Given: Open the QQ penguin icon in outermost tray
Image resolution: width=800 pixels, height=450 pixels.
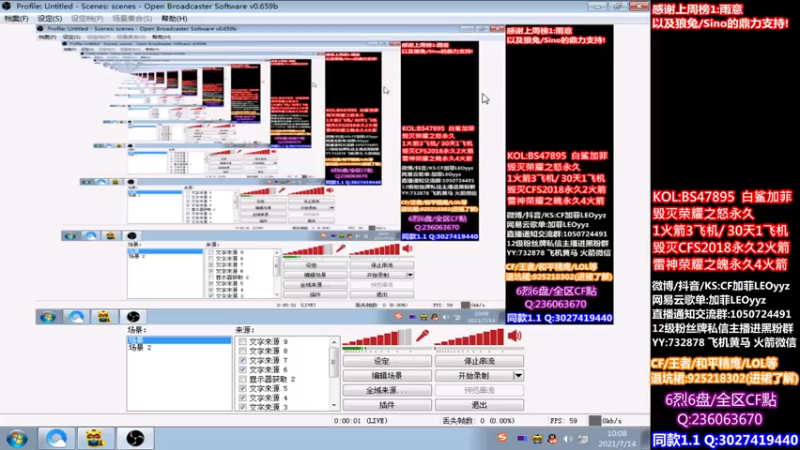Looking at the screenshot, I should pyautogui.click(x=552, y=439).
